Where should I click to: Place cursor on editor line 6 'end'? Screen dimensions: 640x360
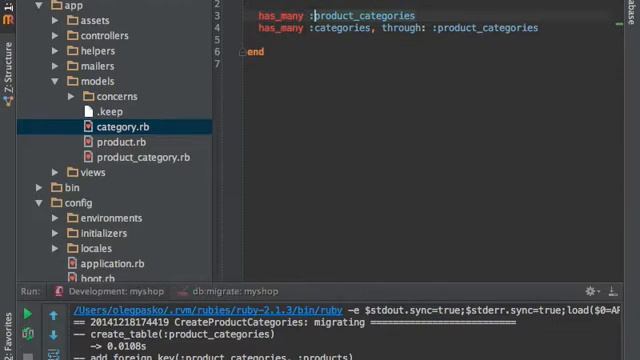(256, 52)
